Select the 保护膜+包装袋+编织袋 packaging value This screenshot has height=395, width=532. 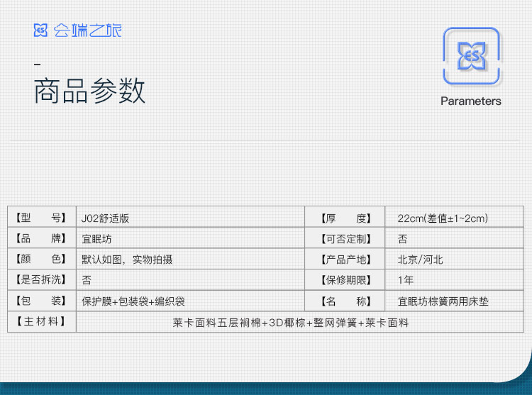click(x=133, y=301)
